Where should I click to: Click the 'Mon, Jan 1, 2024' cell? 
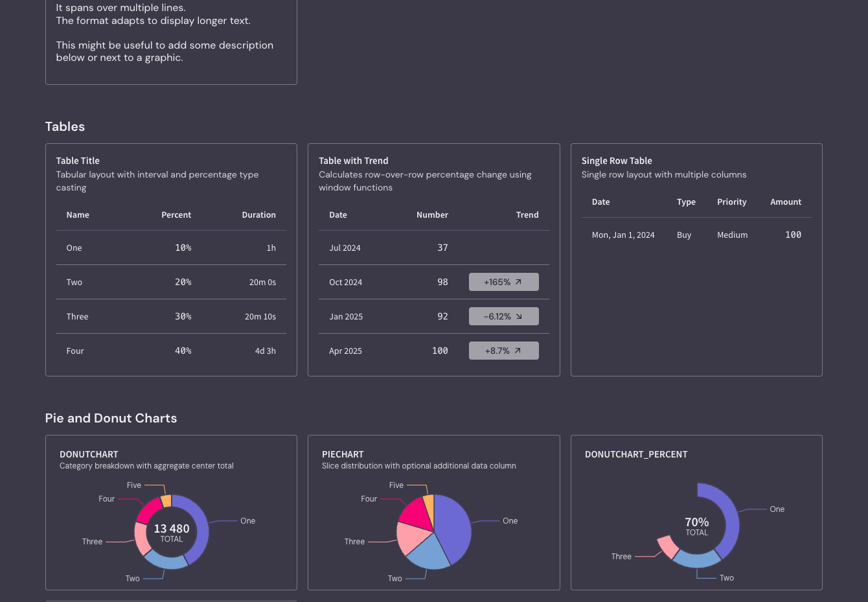tap(623, 235)
